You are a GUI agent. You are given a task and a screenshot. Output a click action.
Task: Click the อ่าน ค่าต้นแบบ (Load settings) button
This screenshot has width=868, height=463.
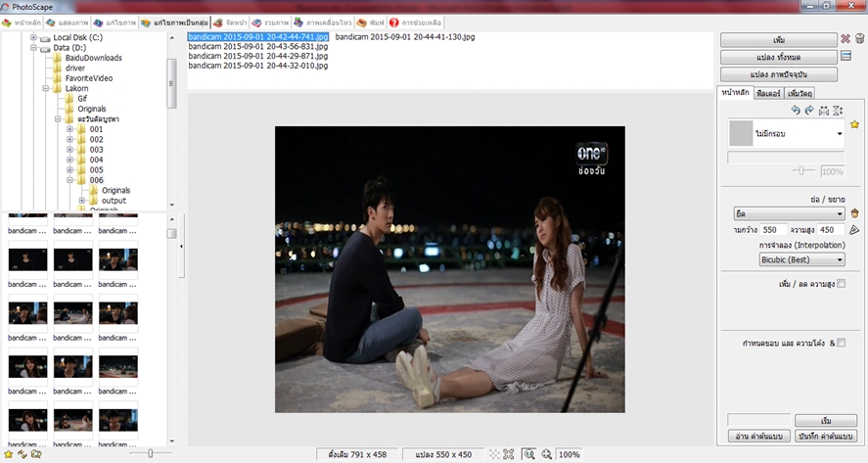(x=758, y=437)
